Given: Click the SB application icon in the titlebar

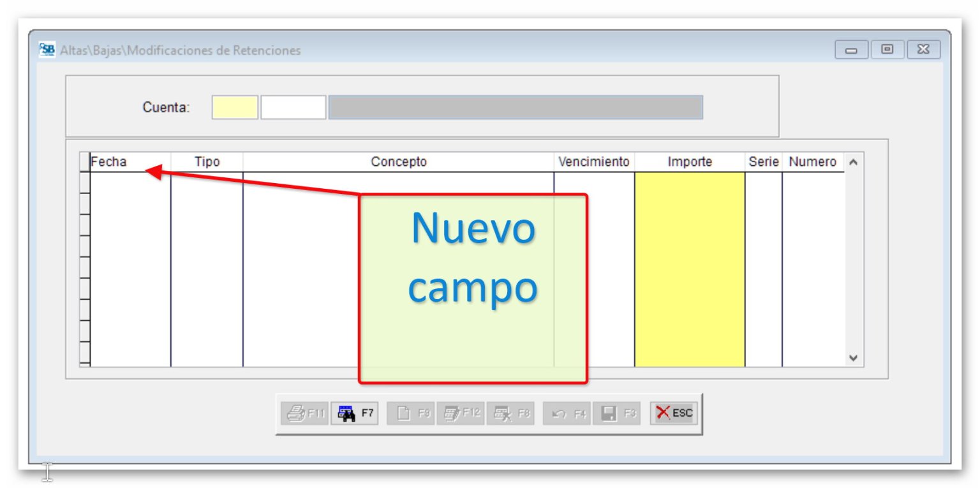Looking at the screenshot, I should 47,50.
